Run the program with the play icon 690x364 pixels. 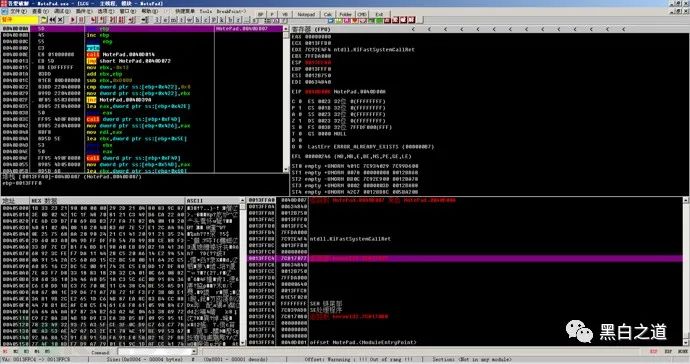click(73, 20)
